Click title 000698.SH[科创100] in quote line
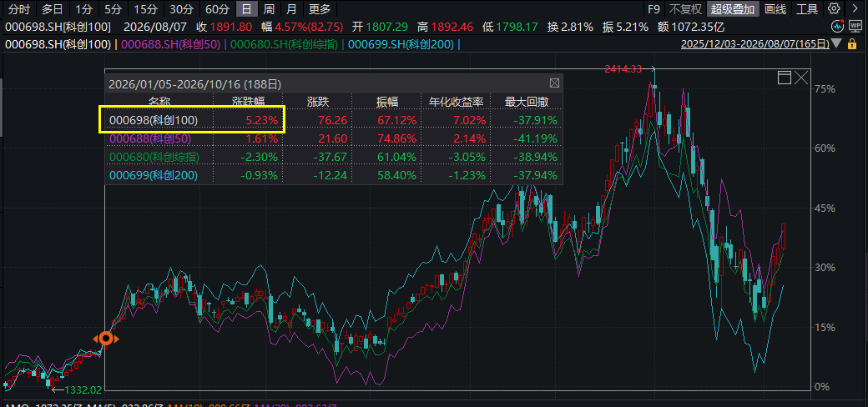 (x=58, y=27)
